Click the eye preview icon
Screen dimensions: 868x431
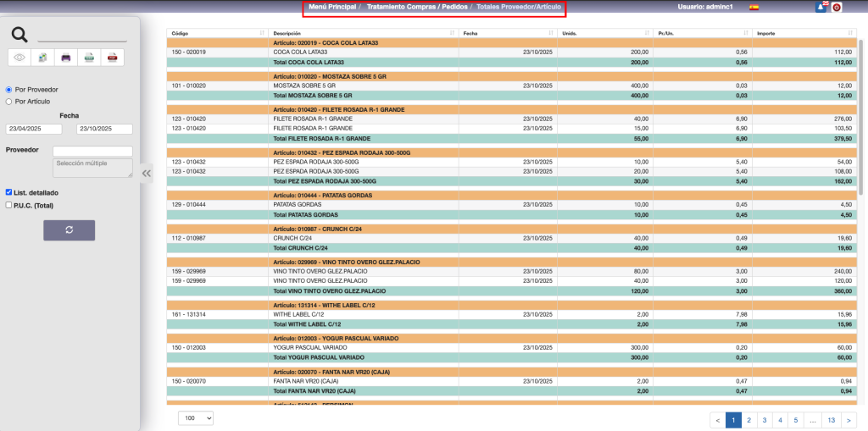click(x=19, y=58)
